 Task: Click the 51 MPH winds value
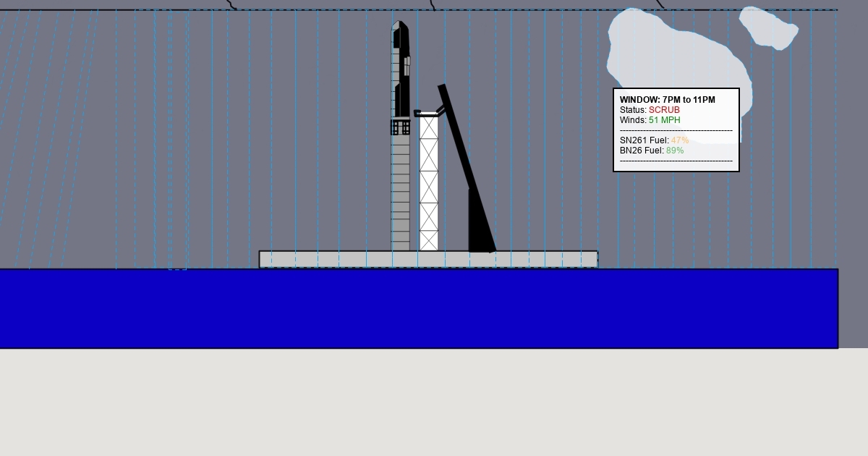(x=664, y=120)
